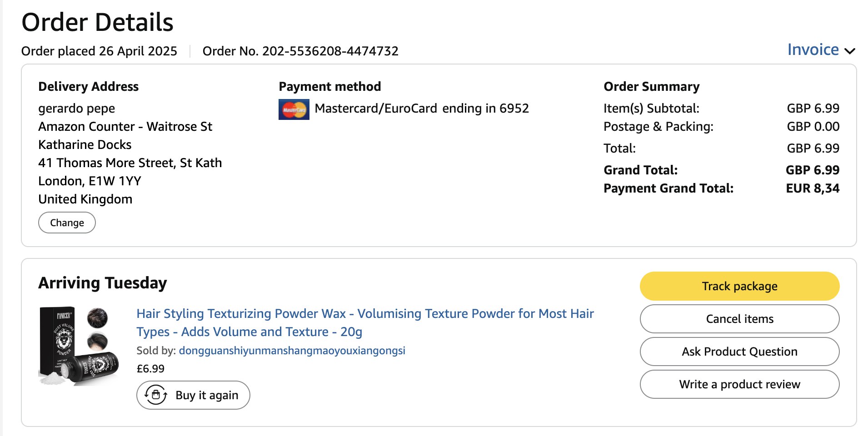
Task: Track the package
Action: point(739,286)
